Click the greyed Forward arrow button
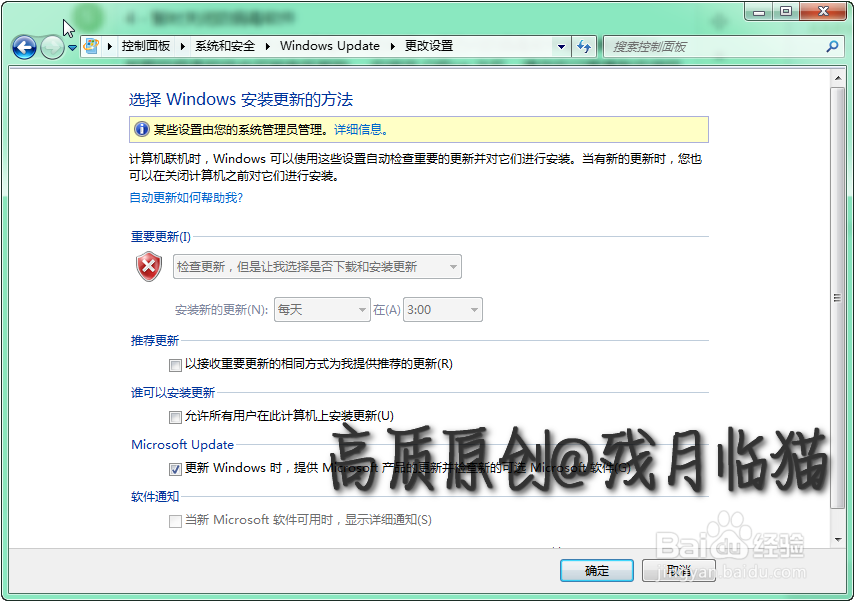This screenshot has width=855, height=602. pos(52,47)
